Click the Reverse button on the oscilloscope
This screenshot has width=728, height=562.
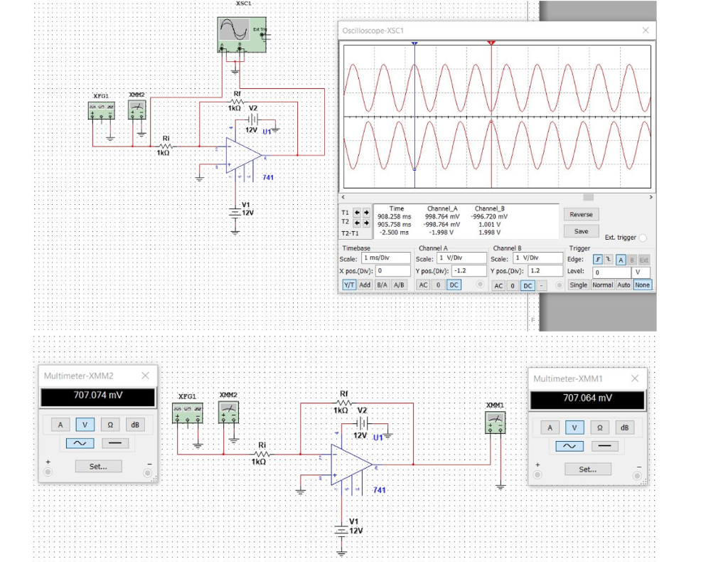pyautogui.click(x=583, y=214)
